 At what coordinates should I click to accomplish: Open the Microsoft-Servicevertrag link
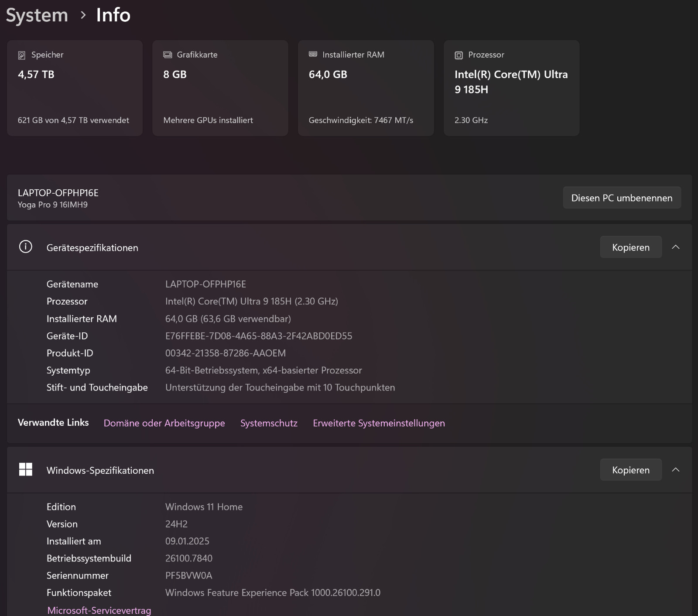click(99, 610)
